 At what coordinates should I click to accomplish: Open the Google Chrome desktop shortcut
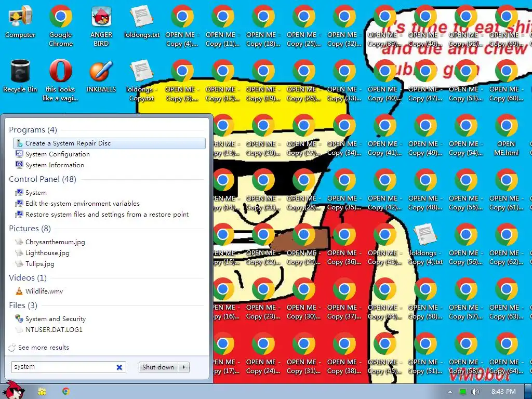pos(61,25)
